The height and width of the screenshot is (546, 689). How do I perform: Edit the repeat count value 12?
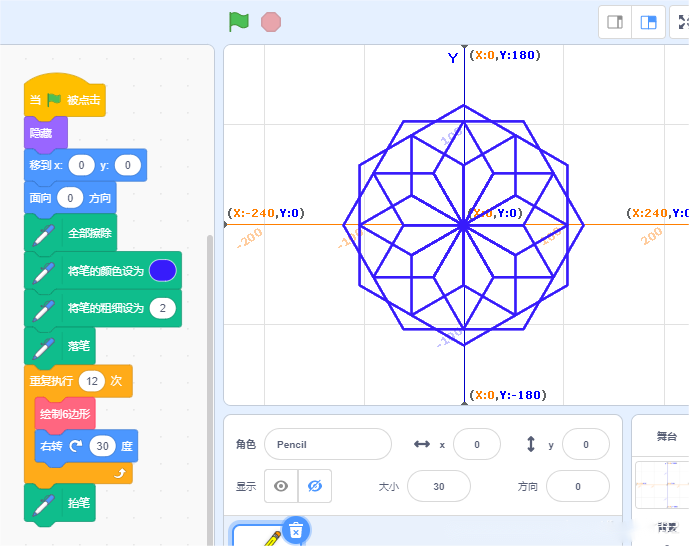pos(92,381)
